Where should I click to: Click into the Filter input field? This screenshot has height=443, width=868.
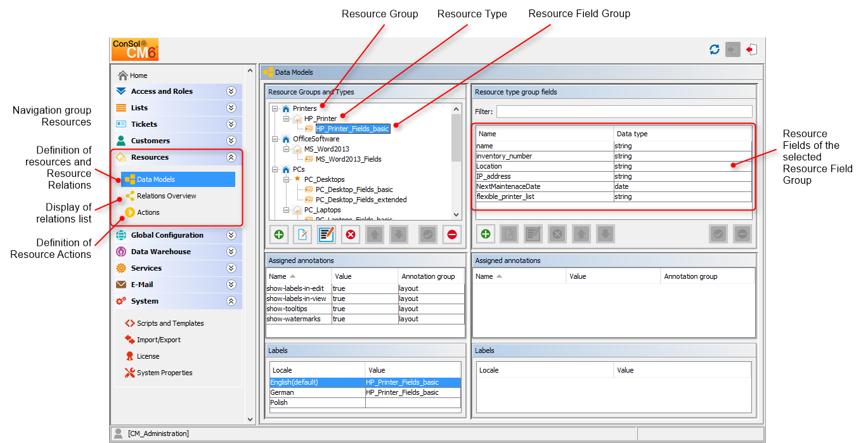(624, 112)
